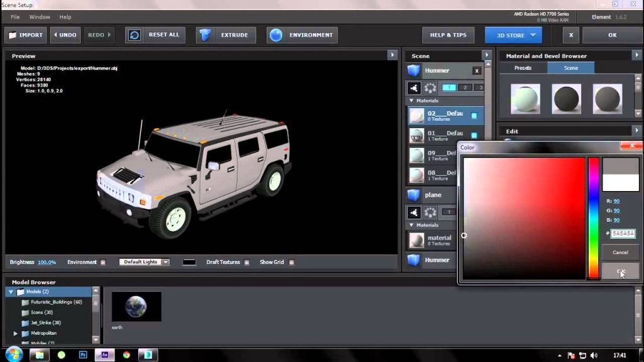Collapse the plane Materials section

point(411,225)
